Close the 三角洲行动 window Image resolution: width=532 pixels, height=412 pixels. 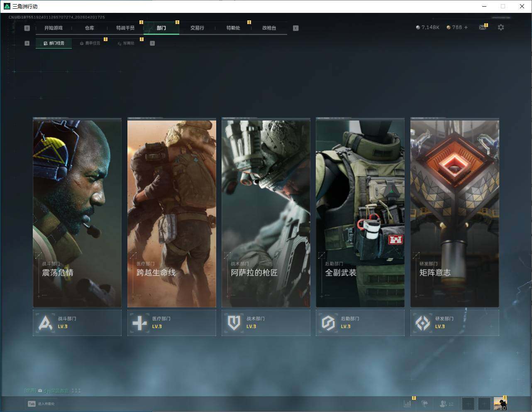(x=522, y=6)
